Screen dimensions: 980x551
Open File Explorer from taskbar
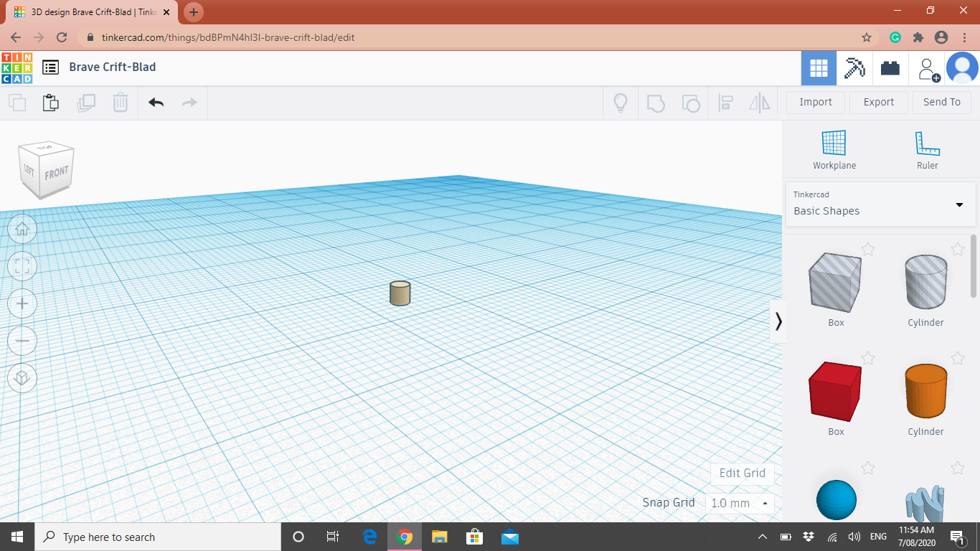(x=440, y=537)
